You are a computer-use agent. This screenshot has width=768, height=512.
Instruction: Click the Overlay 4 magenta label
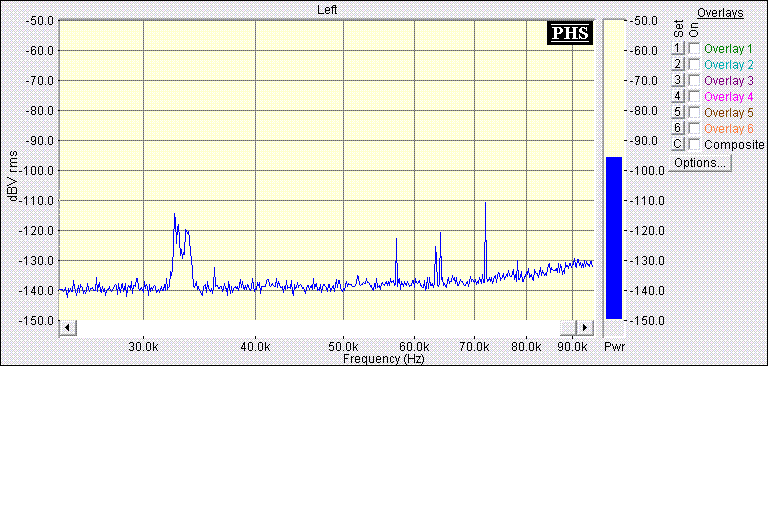point(728,97)
